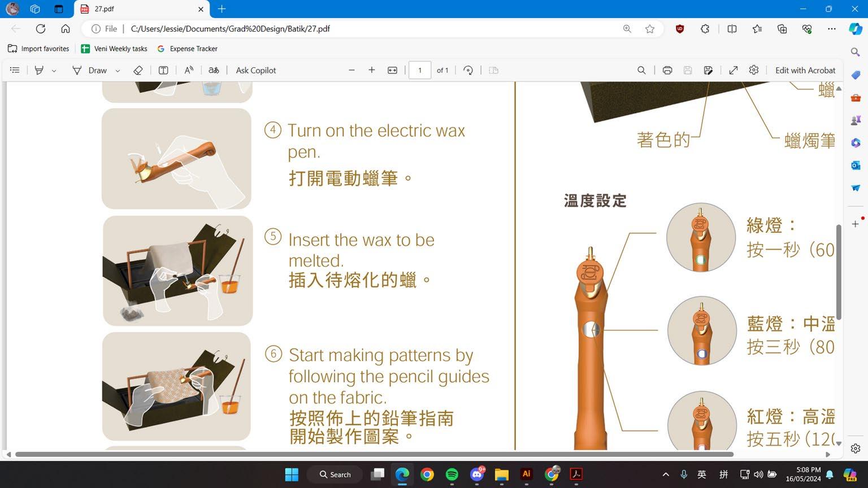Open Adobe Illustrator from the taskbar
The image size is (868, 488).
[x=527, y=474]
